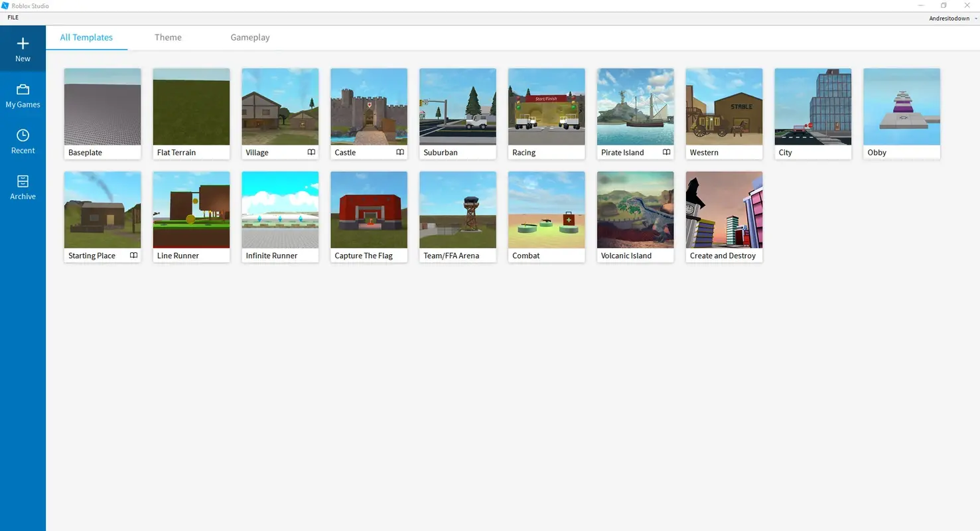Select the All Templates tab
The width and height of the screenshot is (980, 531).
click(x=86, y=37)
